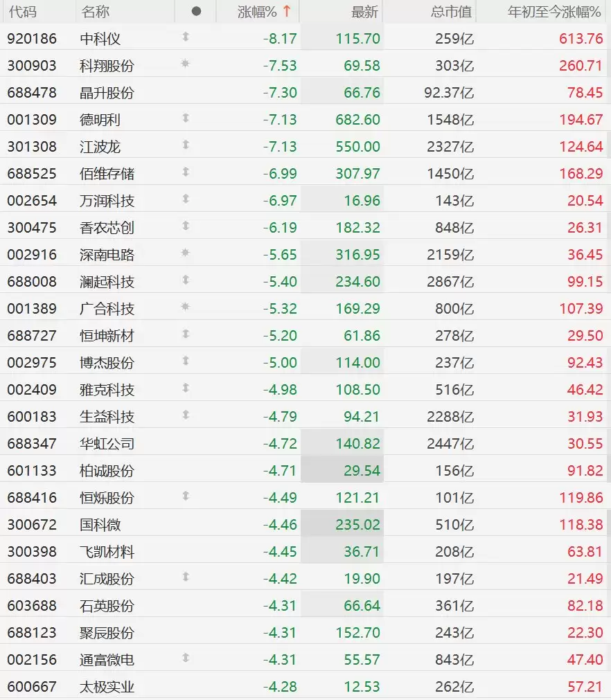Click the dot marker column header
This screenshot has width=611, height=700.
[x=196, y=12]
